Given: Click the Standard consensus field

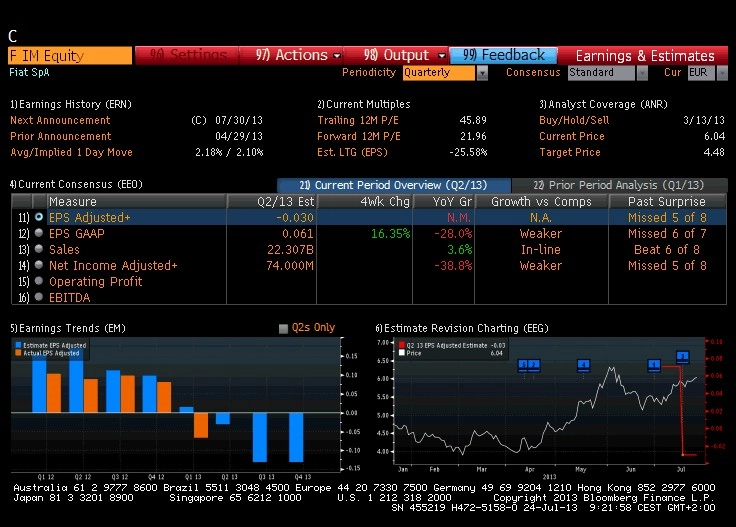Looking at the screenshot, I should [601, 73].
